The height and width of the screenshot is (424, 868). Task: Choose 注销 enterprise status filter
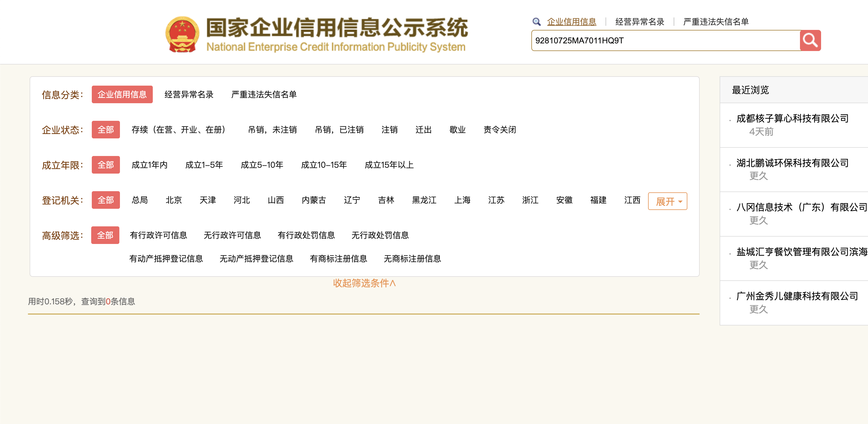pos(389,130)
